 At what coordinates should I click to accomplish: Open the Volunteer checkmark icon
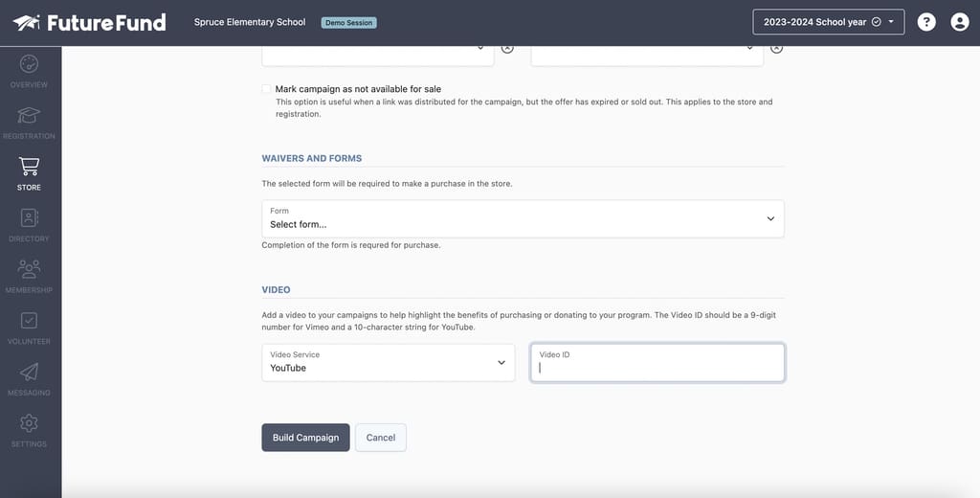(x=29, y=320)
